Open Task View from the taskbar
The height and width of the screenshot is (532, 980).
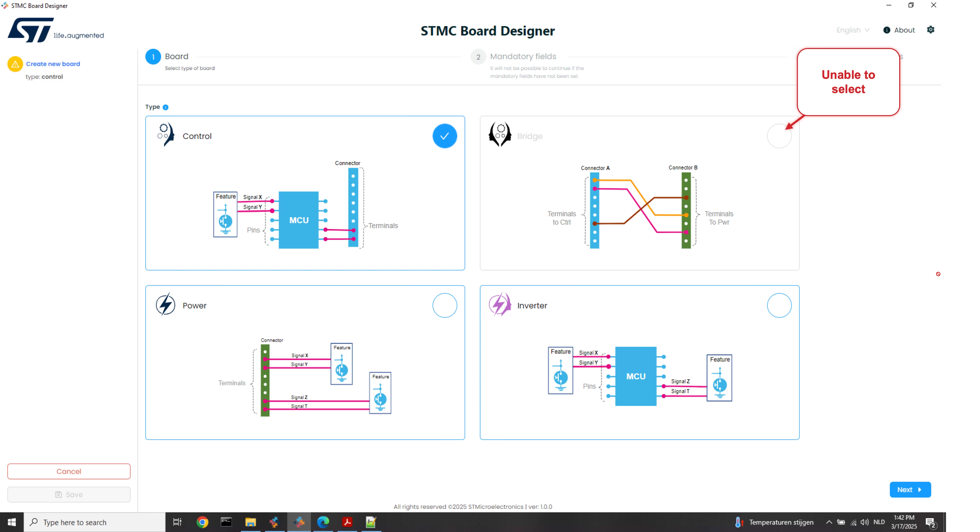177,522
